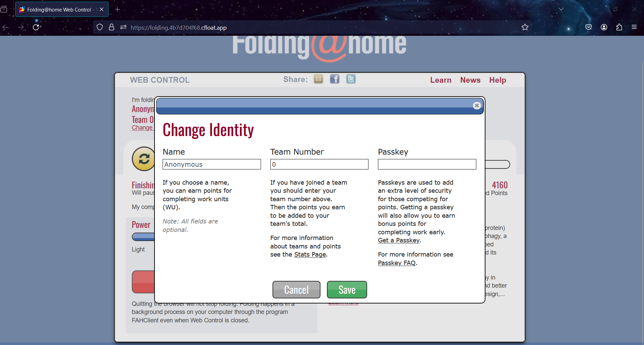This screenshot has height=345, width=644.
Task: Open the Pocket save icon
Action: click(x=589, y=27)
